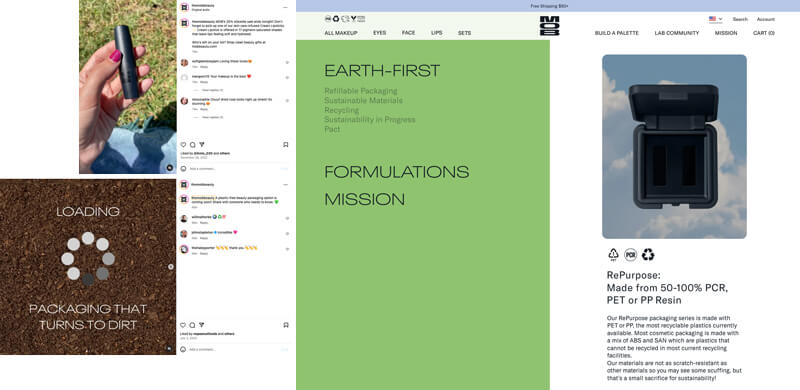The width and height of the screenshot is (800, 390).
Task: Click the black palette product image
Action: pyautogui.click(x=674, y=147)
